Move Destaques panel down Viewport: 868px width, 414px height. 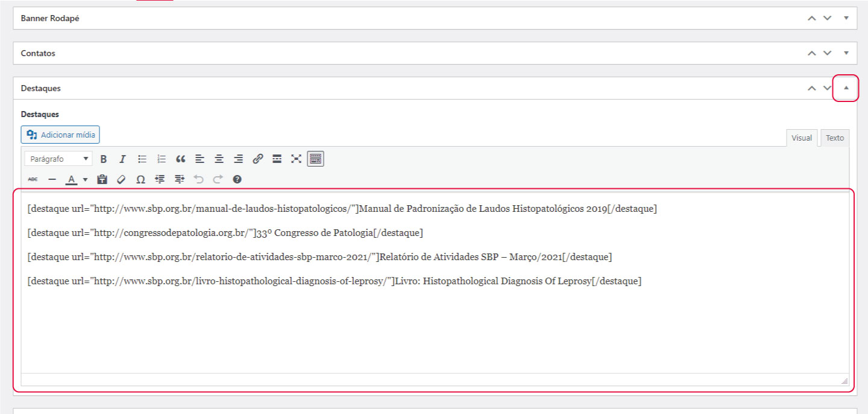pyautogui.click(x=828, y=88)
